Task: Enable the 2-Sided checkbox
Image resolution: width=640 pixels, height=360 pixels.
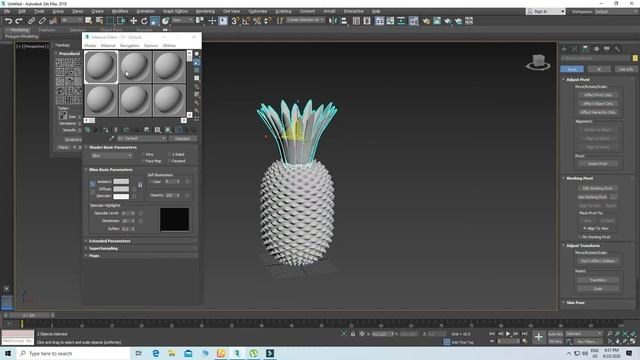Action: click(169, 154)
